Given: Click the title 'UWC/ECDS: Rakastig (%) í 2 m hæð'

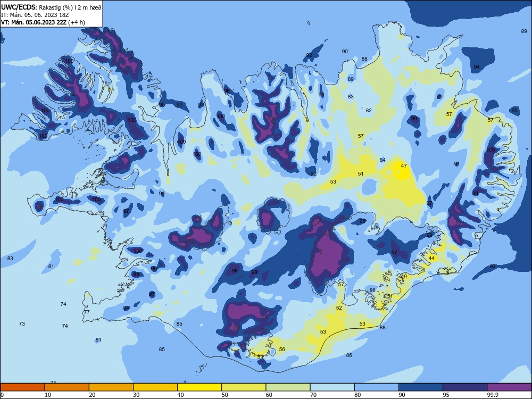Looking at the screenshot, I should [51, 7].
